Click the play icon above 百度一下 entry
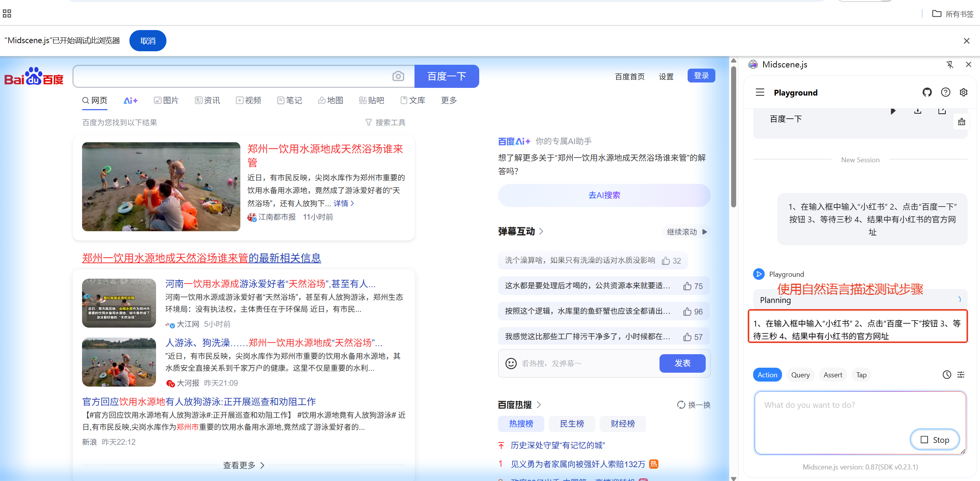This screenshot has width=980, height=481. tap(893, 111)
